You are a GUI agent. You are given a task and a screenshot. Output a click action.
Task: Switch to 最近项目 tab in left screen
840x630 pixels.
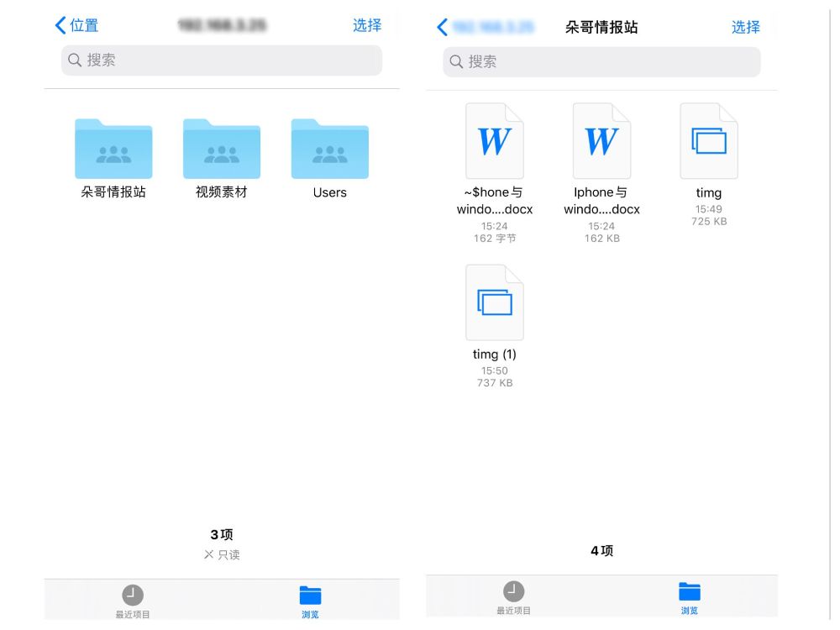coord(133,601)
